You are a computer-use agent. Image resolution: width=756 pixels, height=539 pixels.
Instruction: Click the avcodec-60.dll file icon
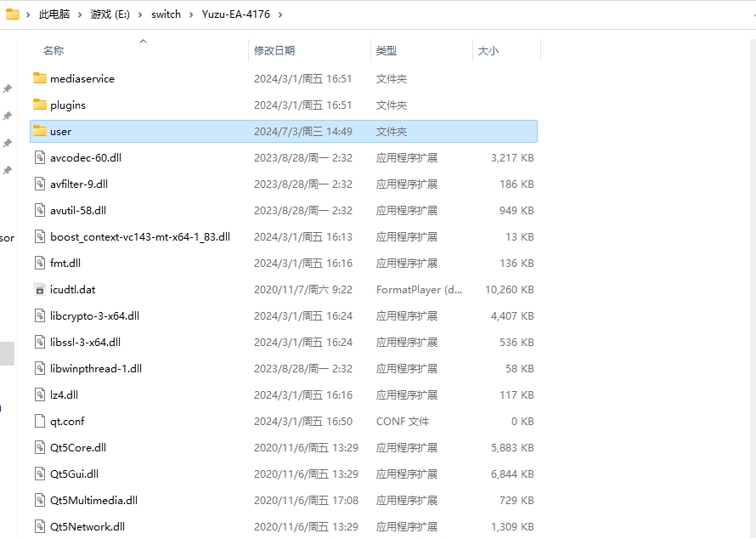tap(40, 157)
